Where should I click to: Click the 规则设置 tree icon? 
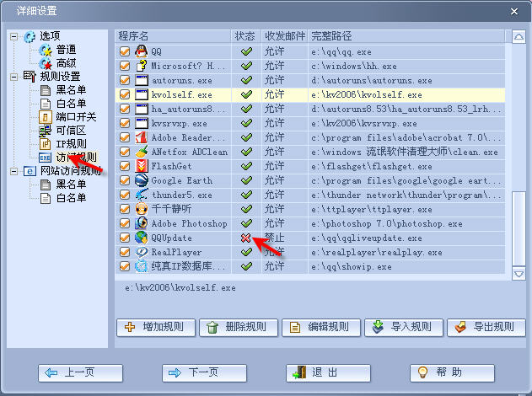tap(30, 77)
